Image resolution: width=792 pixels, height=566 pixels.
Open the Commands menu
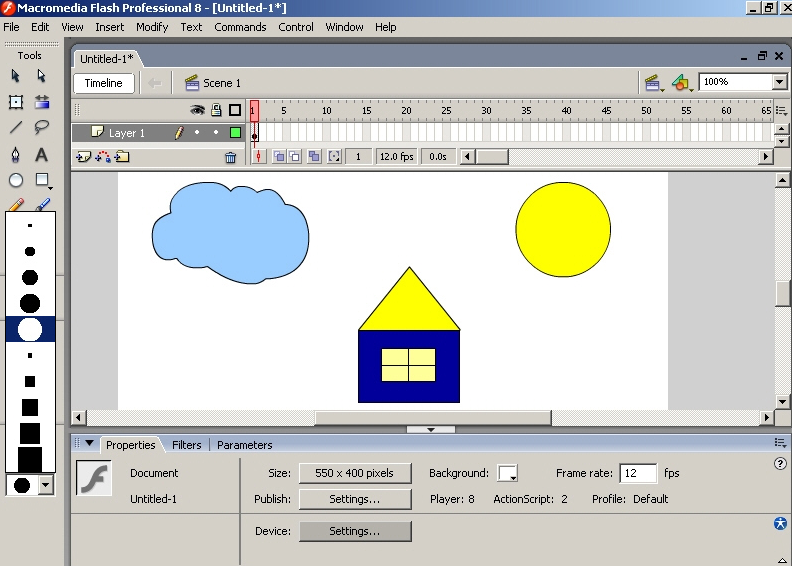pos(240,27)
